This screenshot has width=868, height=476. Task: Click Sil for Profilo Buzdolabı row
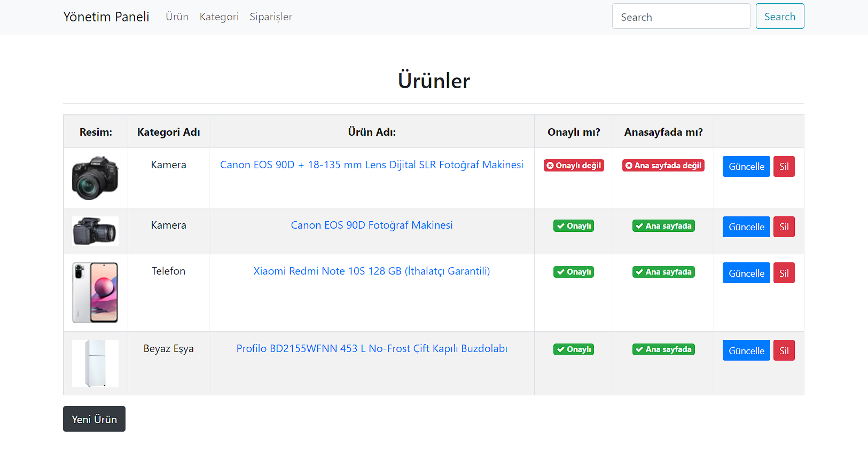784,350
